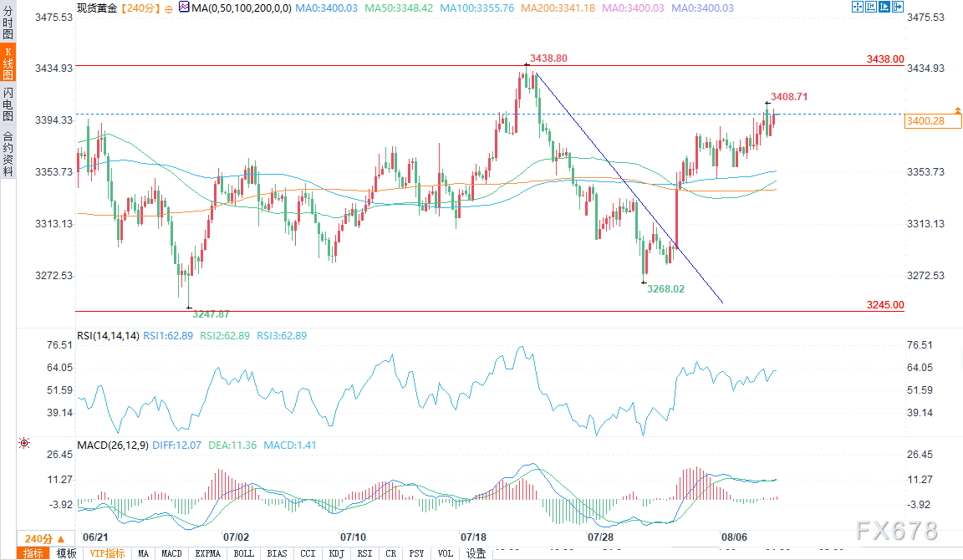This screenshot has width=963, height=560.
Task: Choose the KDJ indicator button
Action: click(x=336, y=553)
